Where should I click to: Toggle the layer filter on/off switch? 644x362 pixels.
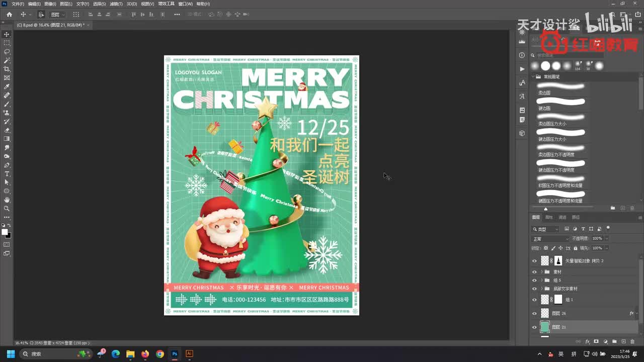pyautogui.click(x=608, y=228)
